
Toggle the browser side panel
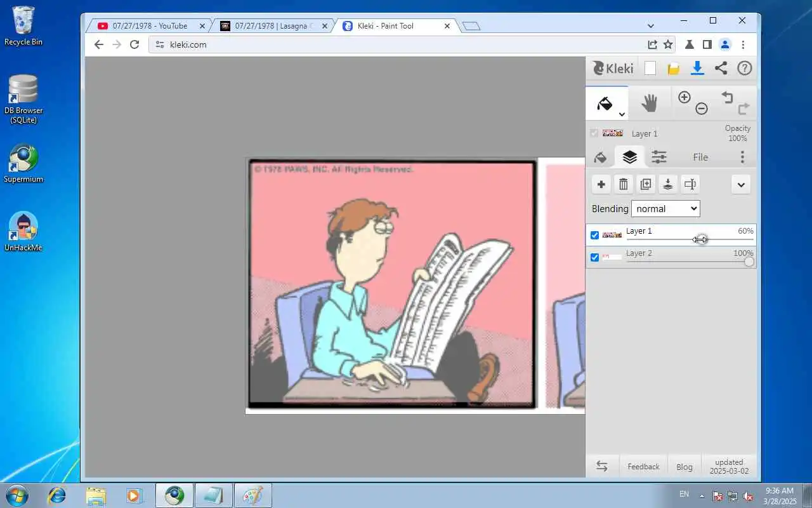[x=707, y=44]
